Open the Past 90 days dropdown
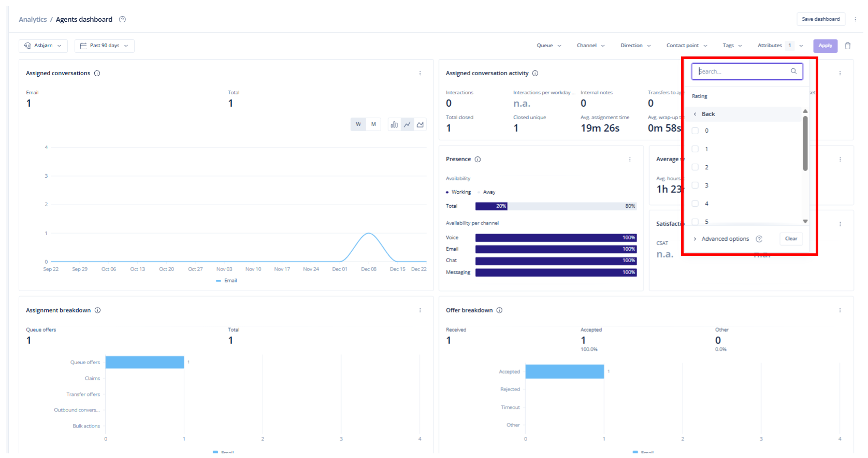868x458 pixels. [x=105, y=46]
